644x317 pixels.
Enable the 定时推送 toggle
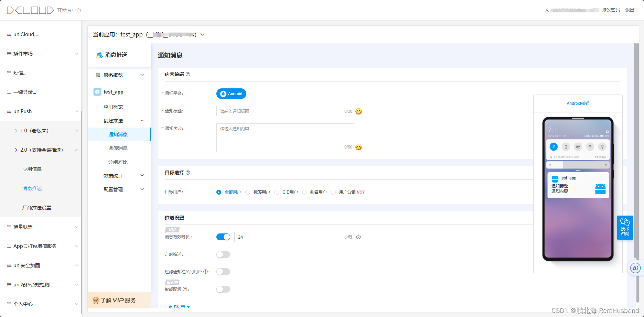pyautogui.click(x=223, y=254)
